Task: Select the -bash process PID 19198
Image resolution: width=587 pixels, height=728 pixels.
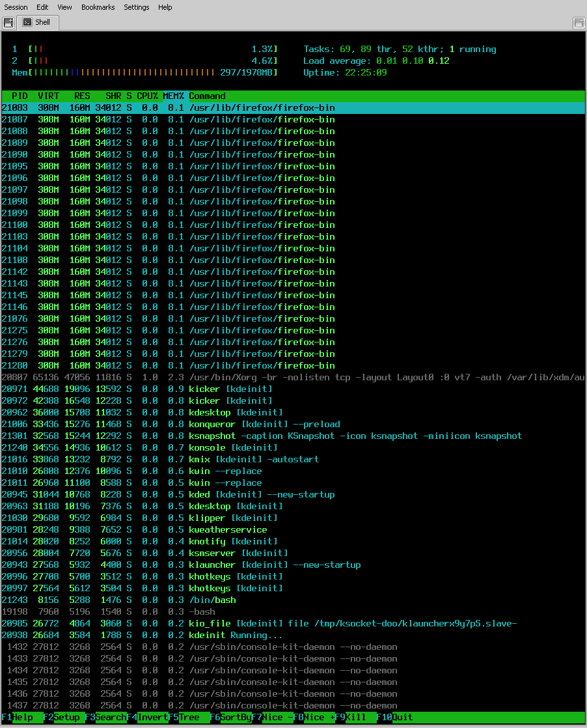Action: coord(293,612)
